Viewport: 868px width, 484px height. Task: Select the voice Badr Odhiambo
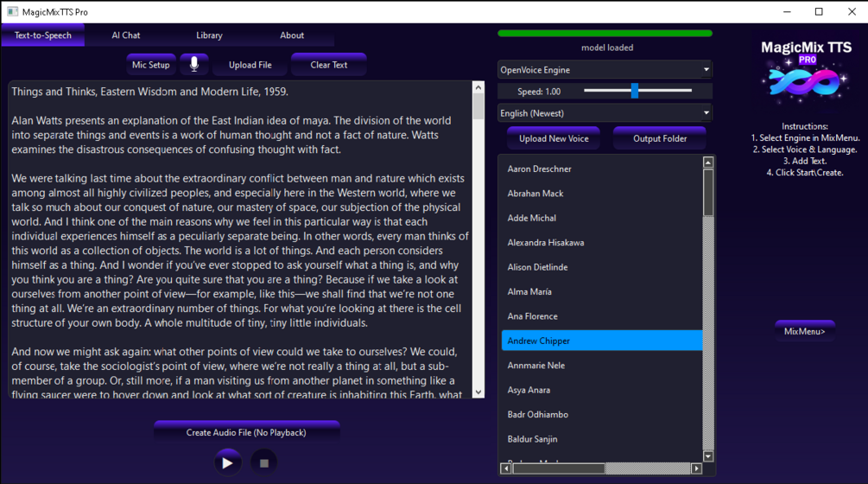pos(602,414)
